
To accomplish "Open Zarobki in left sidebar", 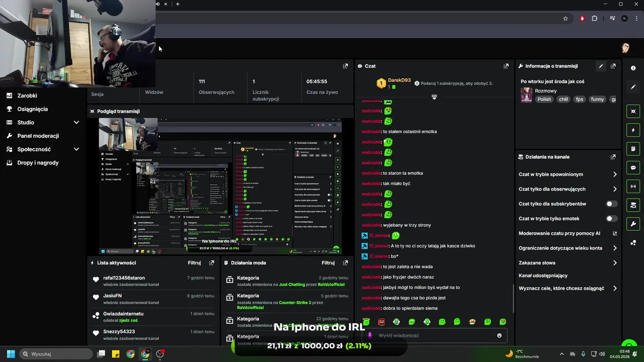I will [x=27, y=96].
